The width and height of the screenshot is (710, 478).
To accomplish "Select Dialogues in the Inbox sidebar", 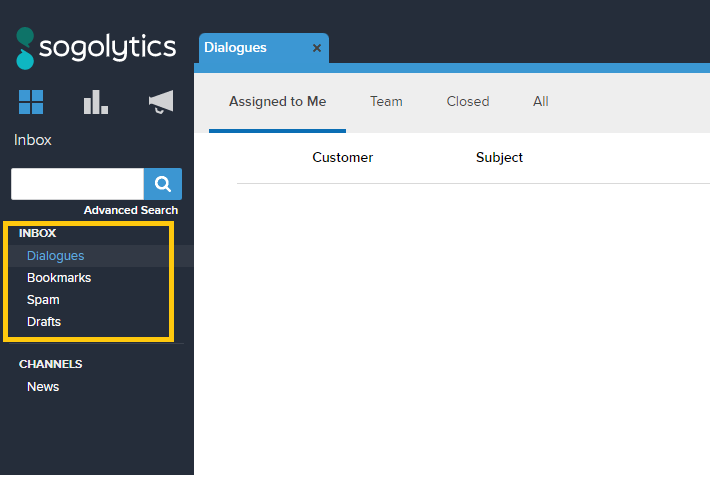I will click(x=56, y=256).
